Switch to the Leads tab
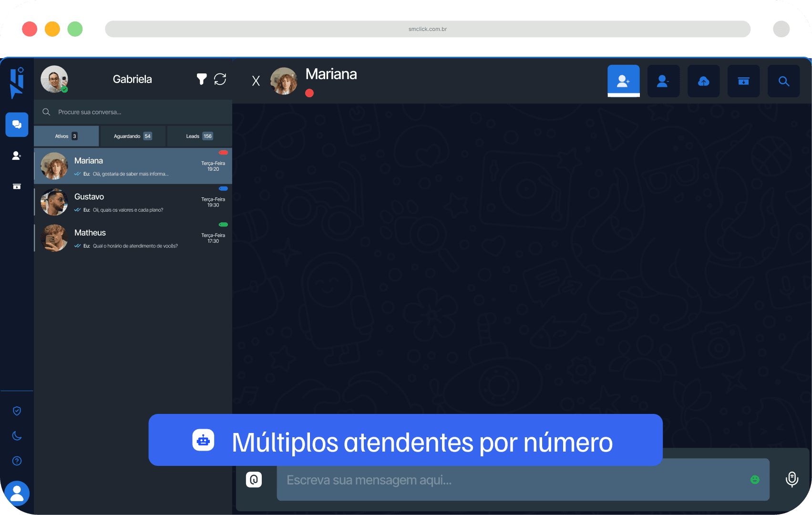This screenshot has height=515, width=812. point(199,136)
